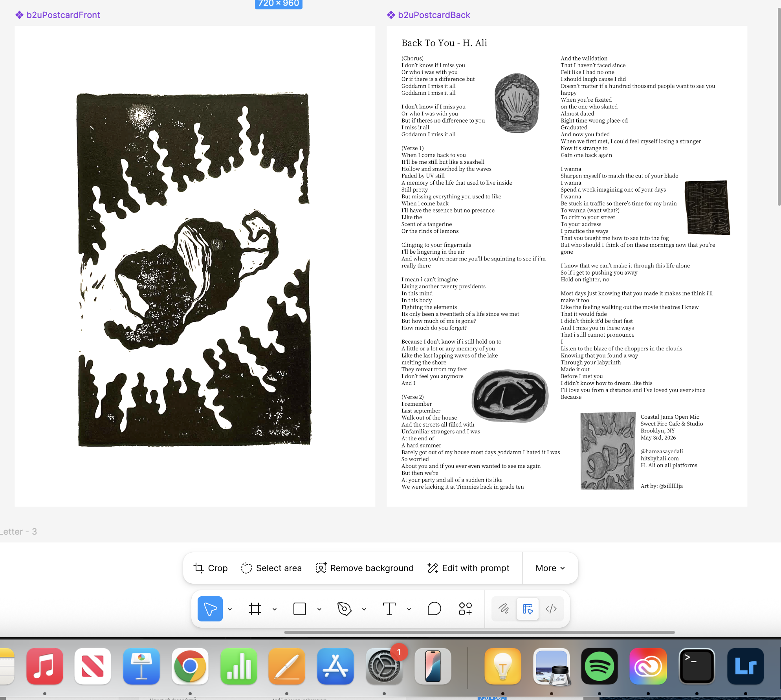
Task: Open the Actions resources tool
Action: tap(465, 609)
